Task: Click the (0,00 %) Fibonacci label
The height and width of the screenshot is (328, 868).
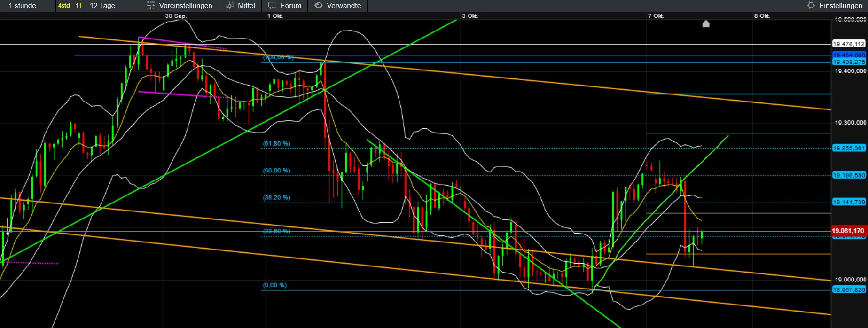Action: coord(274,285)
